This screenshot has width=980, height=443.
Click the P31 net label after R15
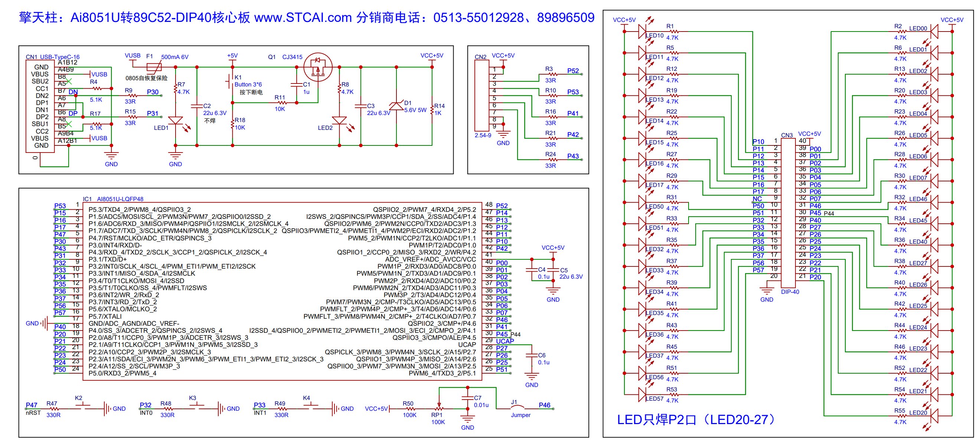click(x=153, y=113)
